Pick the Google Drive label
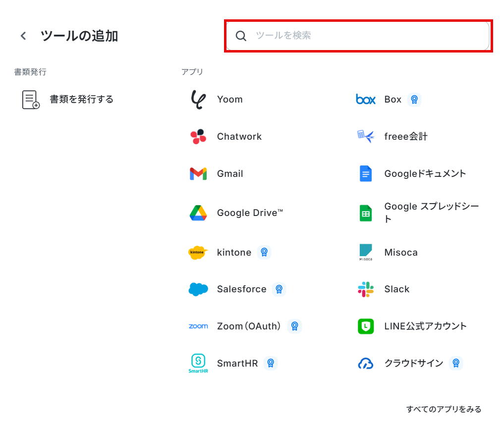The width and height of the screenshot is (504, 429). pyautogui.click(x=250, y=213)
